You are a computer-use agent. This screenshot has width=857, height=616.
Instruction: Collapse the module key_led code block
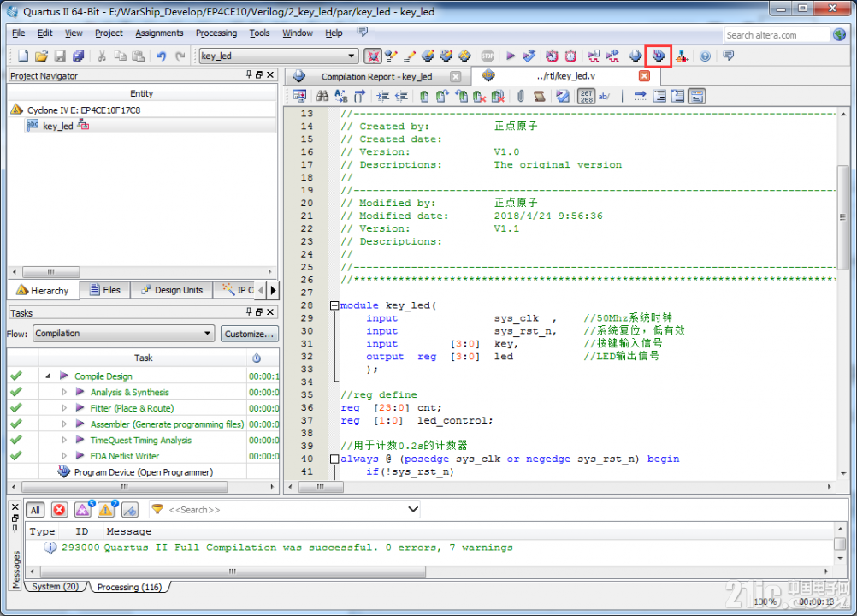(334, 305)
